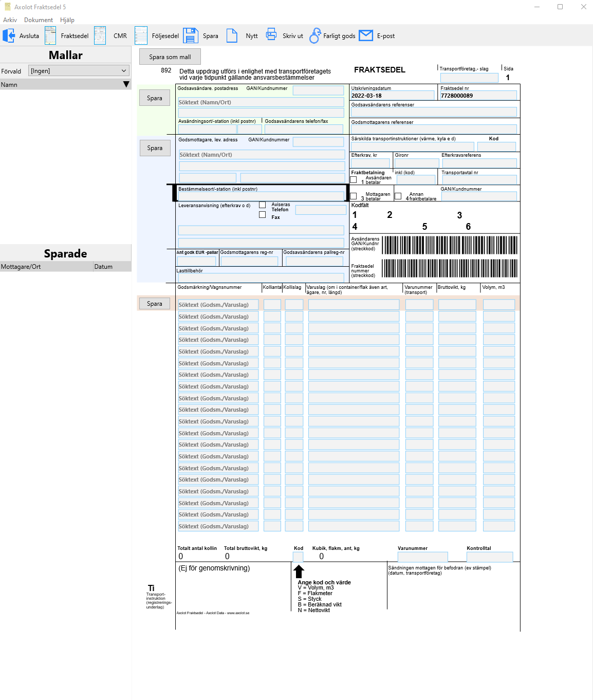Click the Särskilda transportinstruktioner field

pyautogui.click(x=412, y=146)
